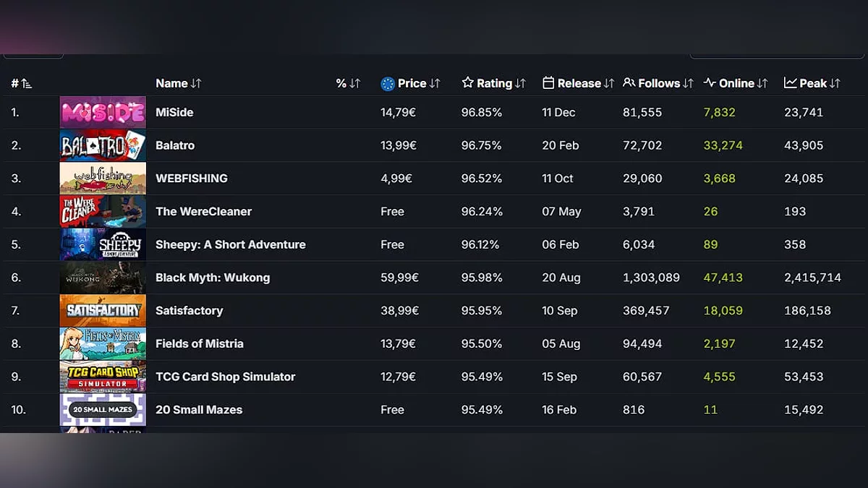Open TCG Card Shop Simulator entry
The height and width of the screenshot is (488, 868).
click(225, 377)
